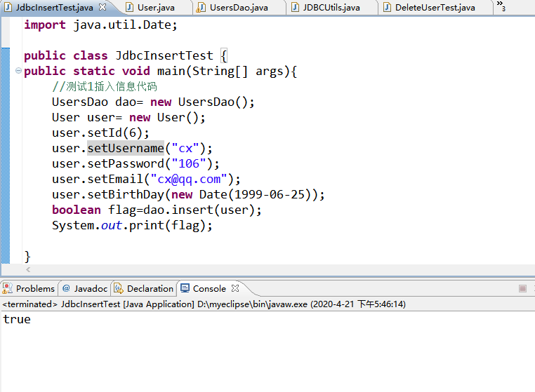This screenshot has height=392, width=535.
Task: Click the Chinese comment line in code
Action: pos(105,86)
